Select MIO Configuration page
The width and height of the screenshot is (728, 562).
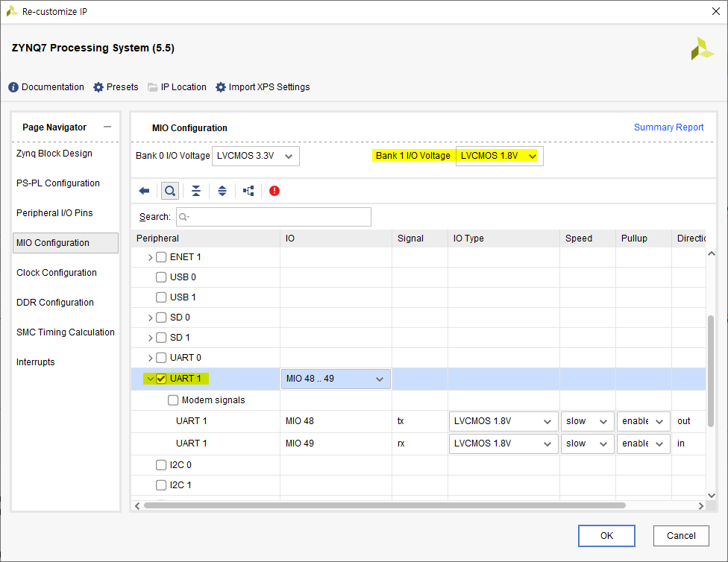tap(66, 243)
